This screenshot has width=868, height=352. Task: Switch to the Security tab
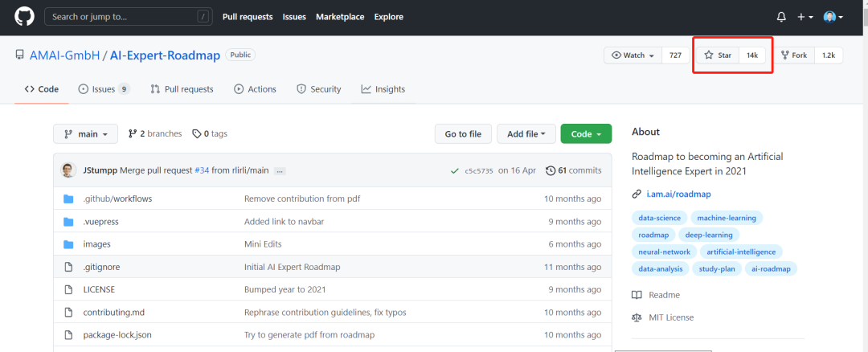click(x=319, y=89)
